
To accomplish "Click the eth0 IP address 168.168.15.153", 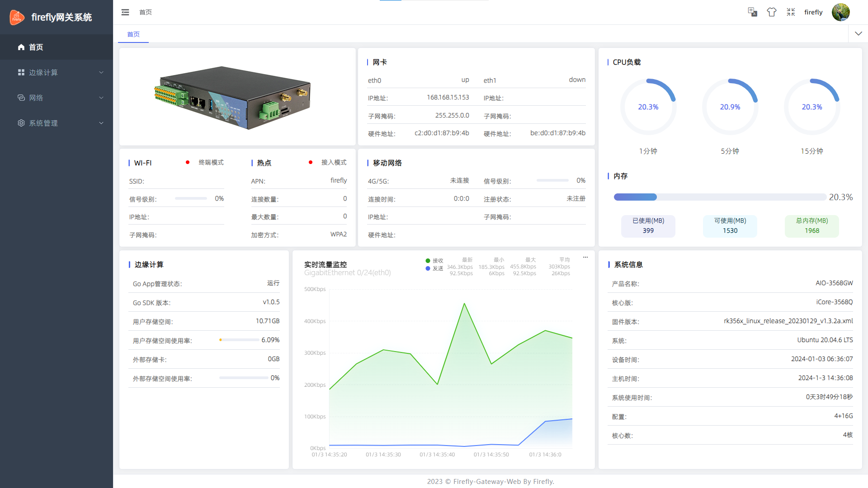I will [448, 97].
